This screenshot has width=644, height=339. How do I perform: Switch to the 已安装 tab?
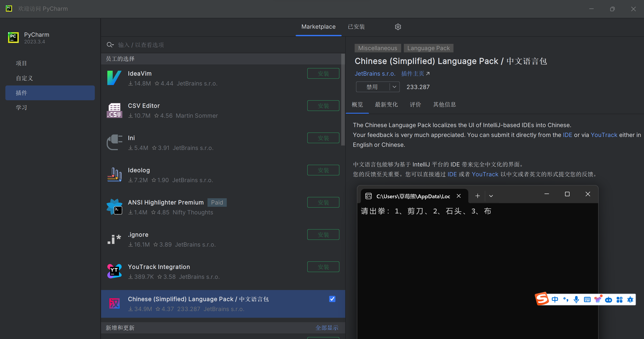356,27
